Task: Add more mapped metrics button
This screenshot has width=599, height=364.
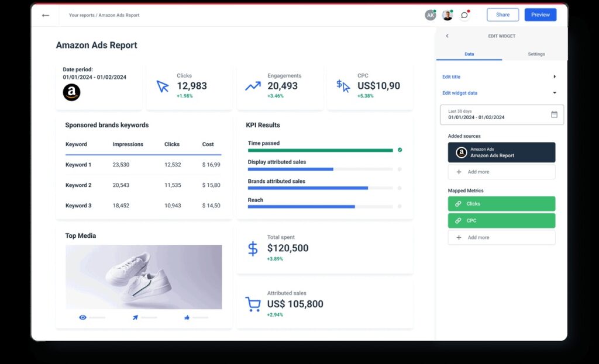Action: click(x=501, y=237)
